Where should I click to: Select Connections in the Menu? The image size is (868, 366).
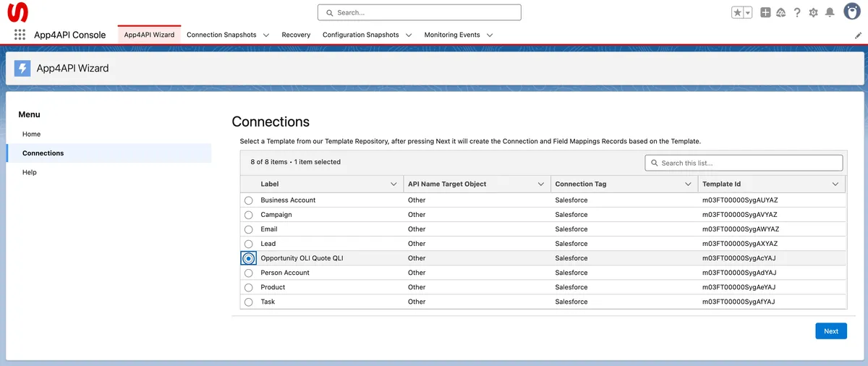point(109,153)
